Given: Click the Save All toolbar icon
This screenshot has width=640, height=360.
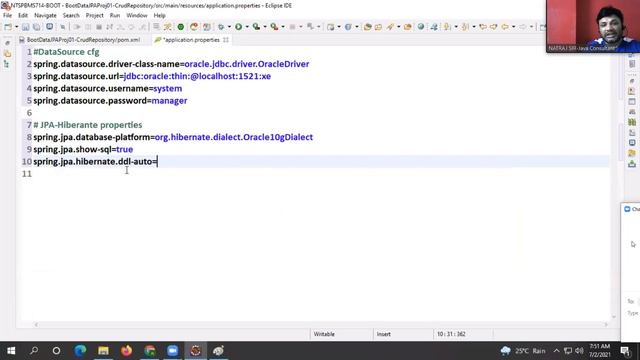Looking at the screenshot, I should 36,27.
